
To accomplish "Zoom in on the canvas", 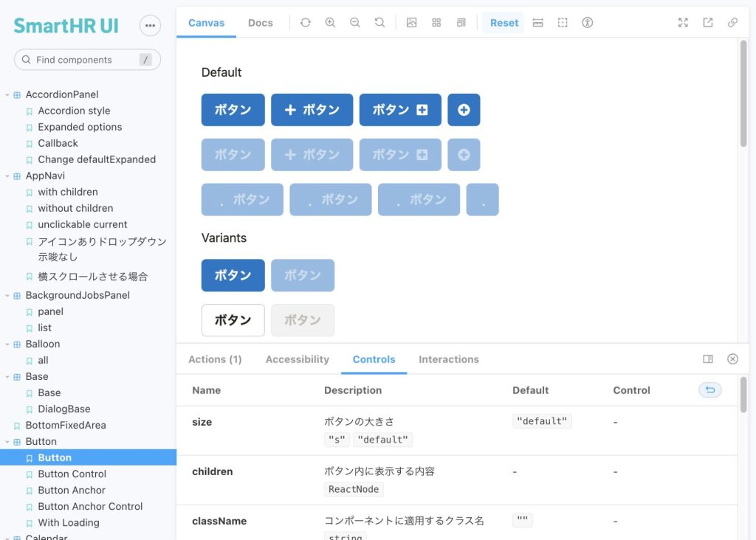I will tap(330, 22).
